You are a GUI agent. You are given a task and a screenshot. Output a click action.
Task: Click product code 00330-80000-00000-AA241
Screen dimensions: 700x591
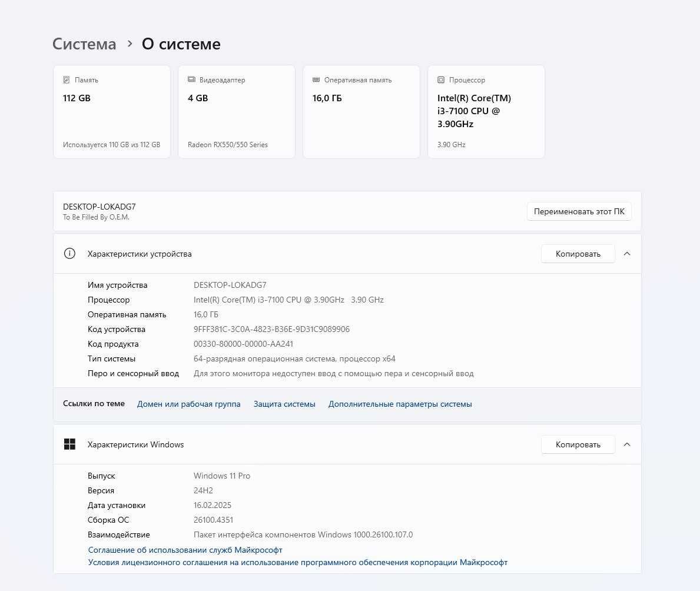click(x=243, y=344)
